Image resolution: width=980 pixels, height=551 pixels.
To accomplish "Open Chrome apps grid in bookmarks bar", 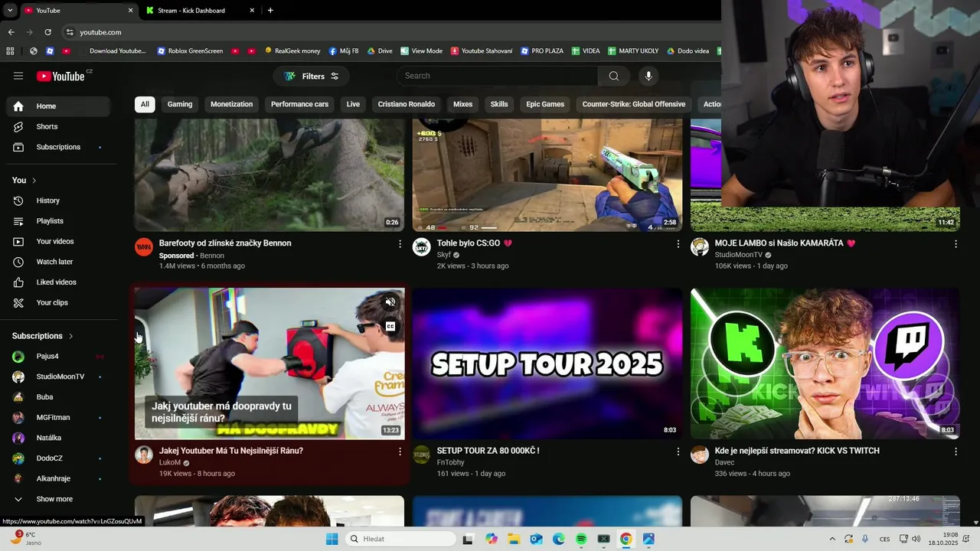I will pos(10,51).
